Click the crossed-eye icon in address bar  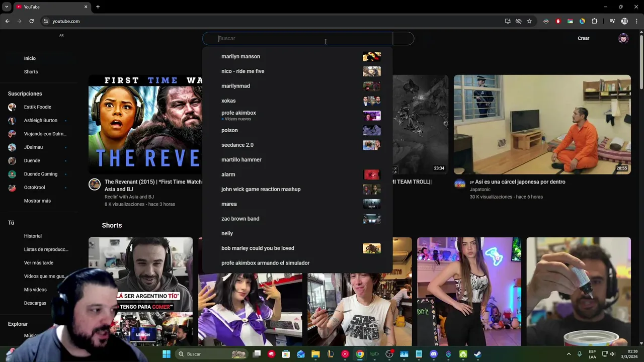tap(518, 21)
